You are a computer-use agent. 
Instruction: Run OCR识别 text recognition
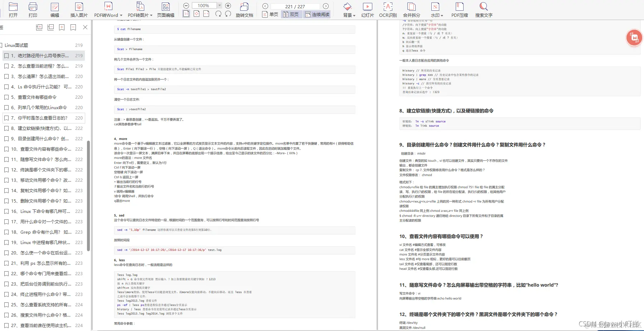(388, 10)
